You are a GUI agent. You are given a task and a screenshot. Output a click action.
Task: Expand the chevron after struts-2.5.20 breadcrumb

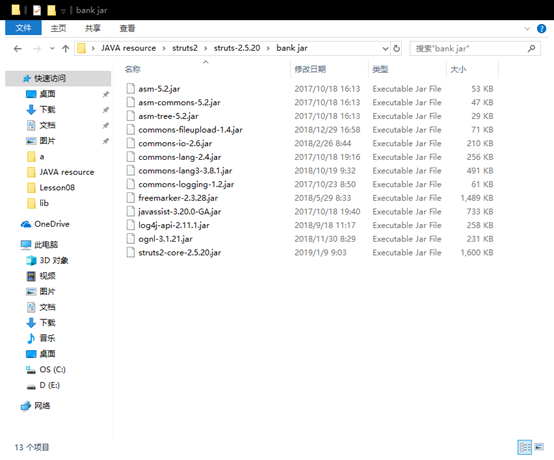[268, 48]
